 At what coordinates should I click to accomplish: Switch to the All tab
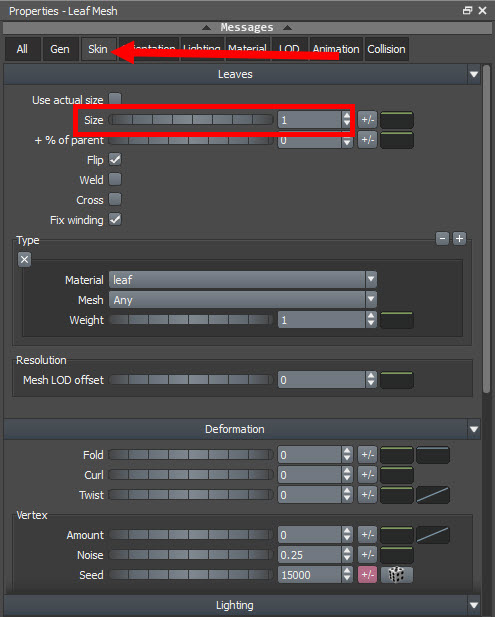coord(22,49)
